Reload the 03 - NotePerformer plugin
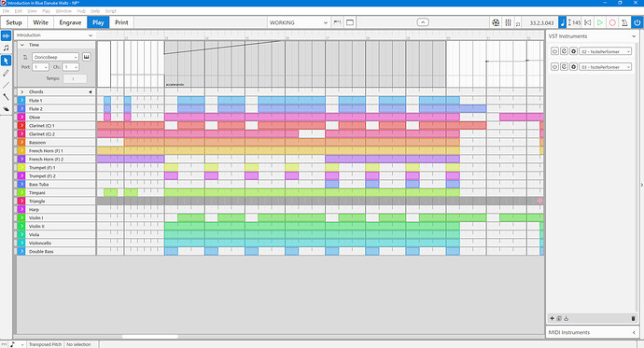Viewport: 644px width, 348px height. pyautogui.click(x=564, y=66)
